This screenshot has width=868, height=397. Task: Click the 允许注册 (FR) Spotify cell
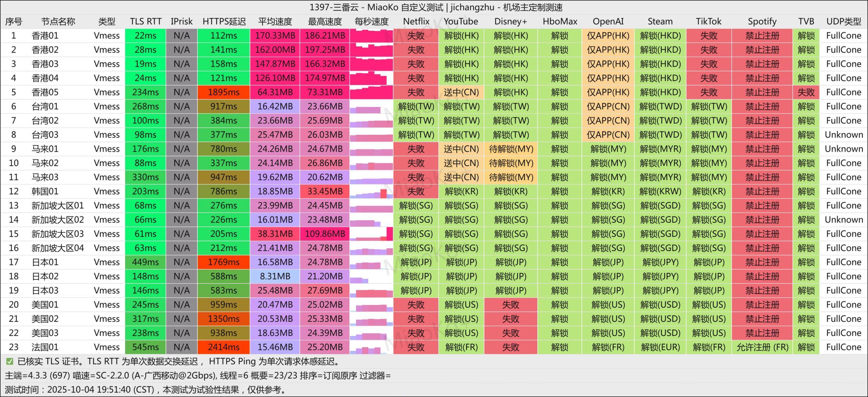pos(762,347)
